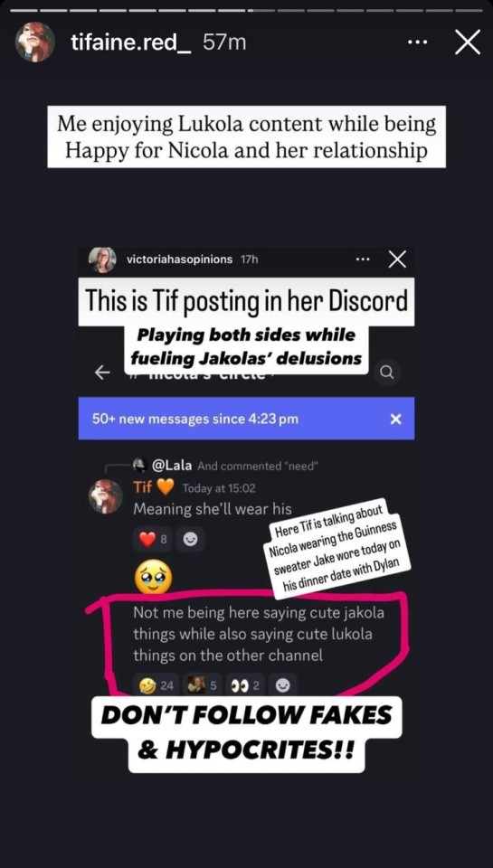Add reaction after the eyes emoji count
Image resolution: width=493 pixels, height=868 pixels.
283,686
